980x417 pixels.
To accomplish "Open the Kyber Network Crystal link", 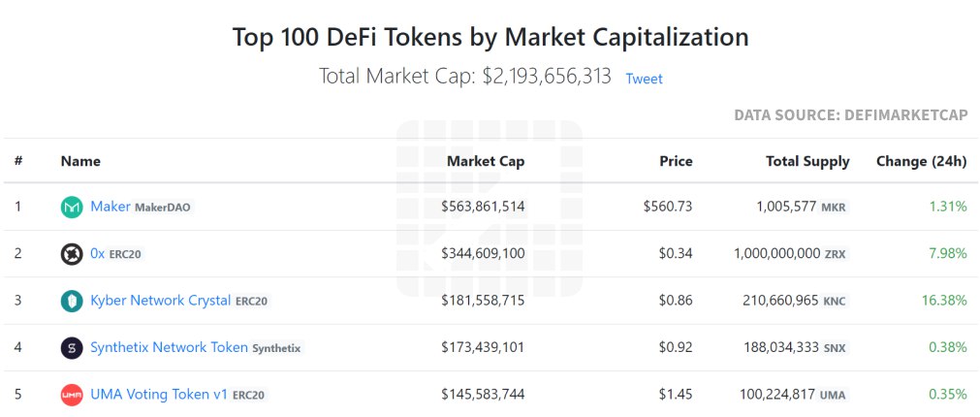I will pos(161,300).
